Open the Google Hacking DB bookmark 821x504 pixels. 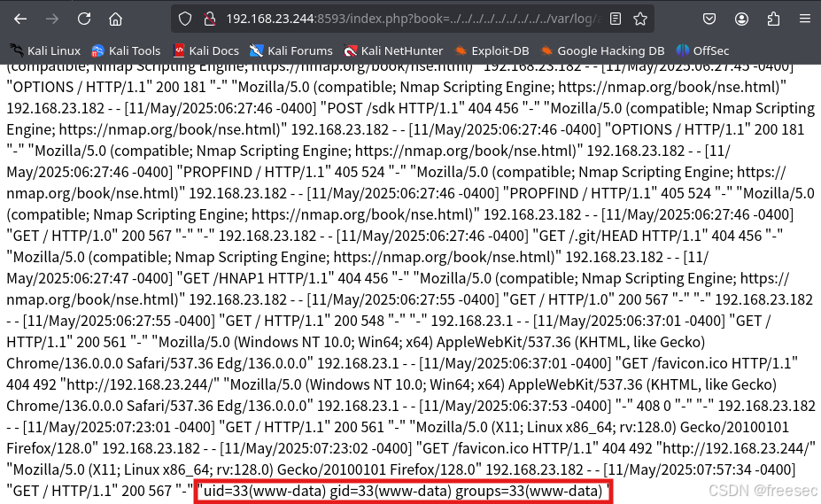pos(602,50)
